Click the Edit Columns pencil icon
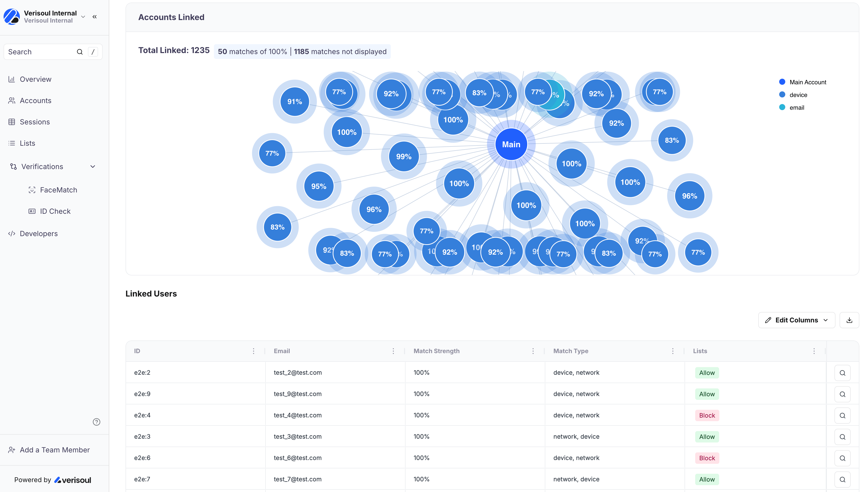This screenshot has height=492, width=868. 768,320
